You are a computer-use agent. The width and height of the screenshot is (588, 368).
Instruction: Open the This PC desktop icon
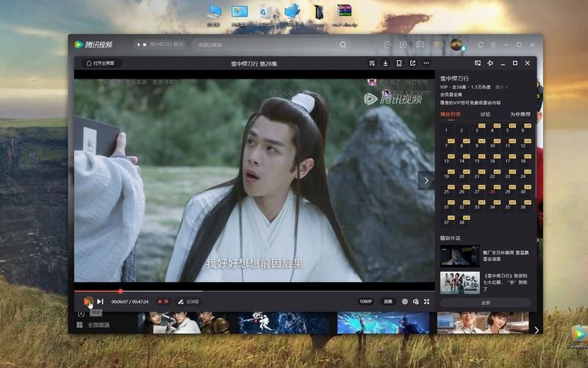point(213,15)
